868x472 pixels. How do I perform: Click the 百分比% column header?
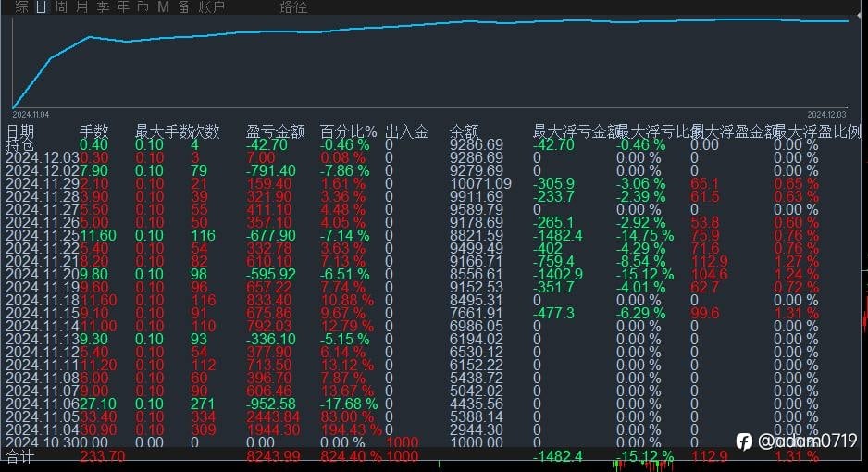348,131
